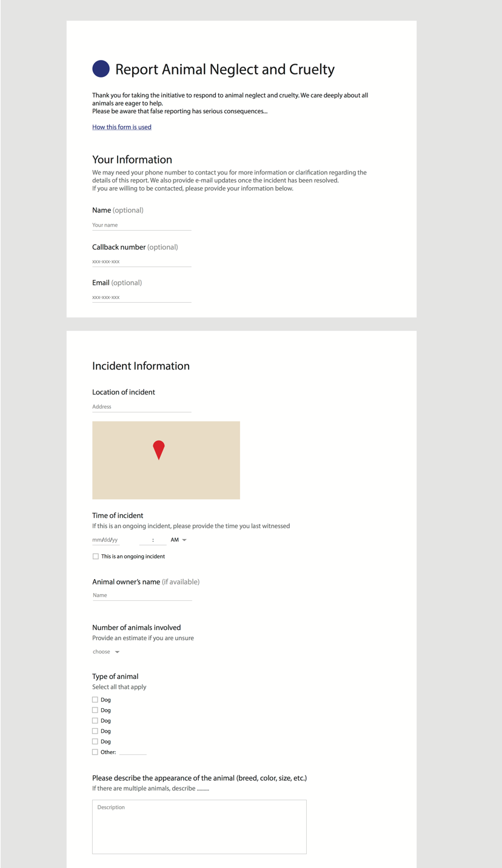Click the "Type of animal" label
The image size is (502, 868).
coord(115,677)
